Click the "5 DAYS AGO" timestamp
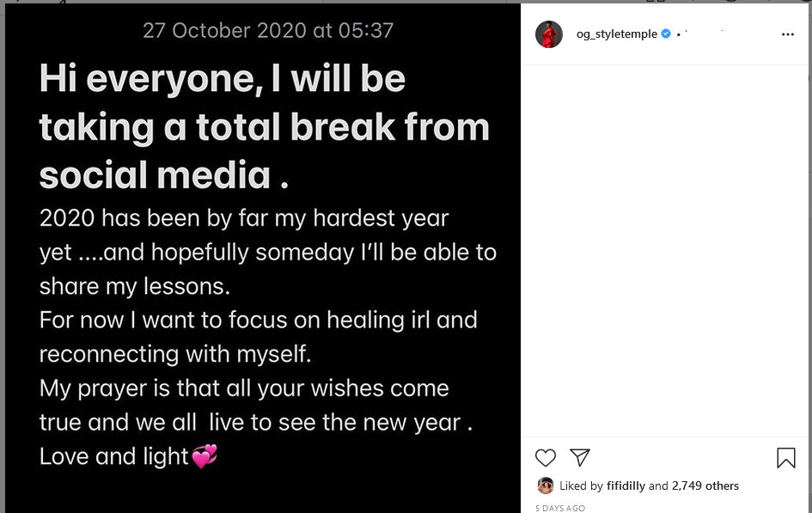 [x=560, y=508]
